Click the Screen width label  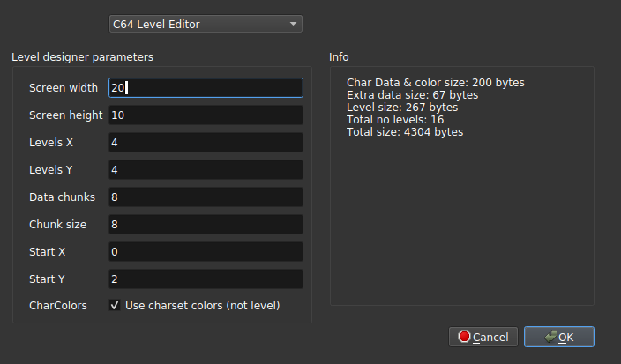(x=64, y=88)
